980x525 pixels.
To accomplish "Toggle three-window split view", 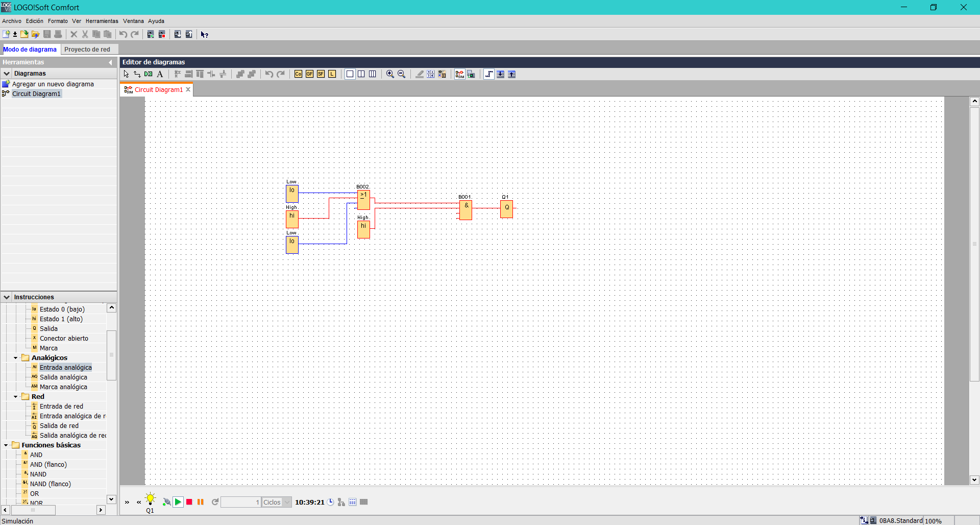I will tap(373, 74).
